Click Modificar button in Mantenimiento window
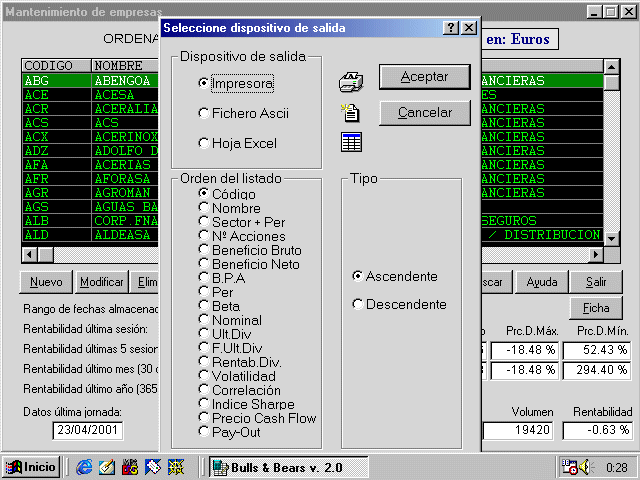The width and height of the screenshot is (640, 480). click(102, 282)
